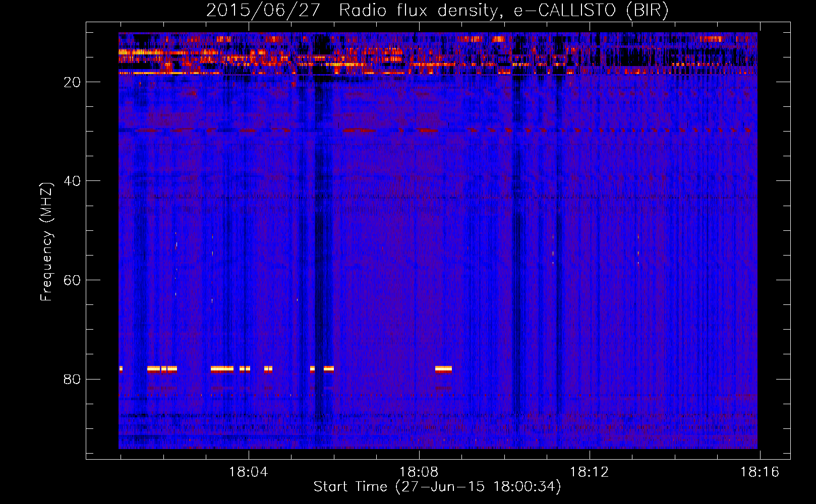Click the 18:04 time tick label

pos(249,472)
